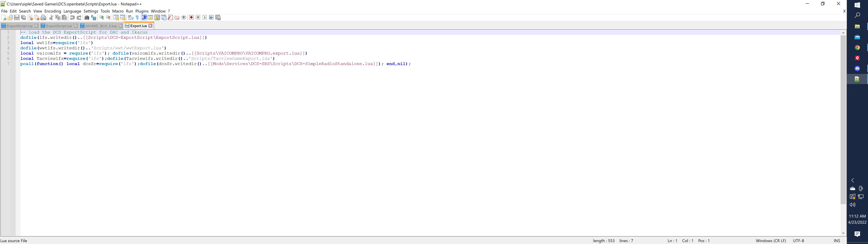Toggle INS insert mode in status bar

coord(837,241)
